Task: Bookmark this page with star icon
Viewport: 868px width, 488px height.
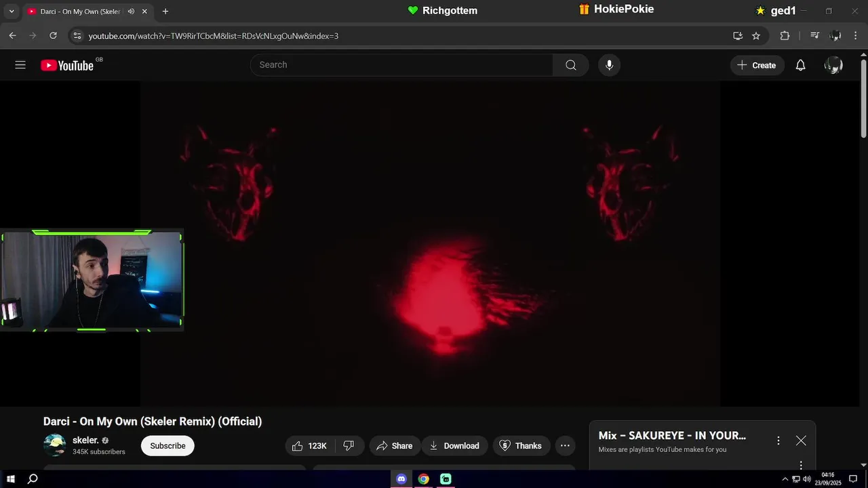Action: point(756,35)
